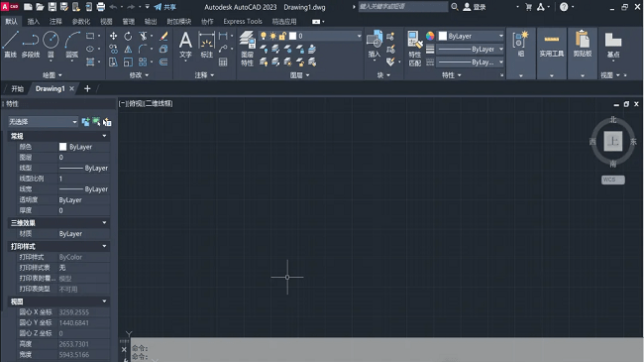644x362 pixels.
Task: Add a new drawing tab with plus
Action: pos(87,88)
